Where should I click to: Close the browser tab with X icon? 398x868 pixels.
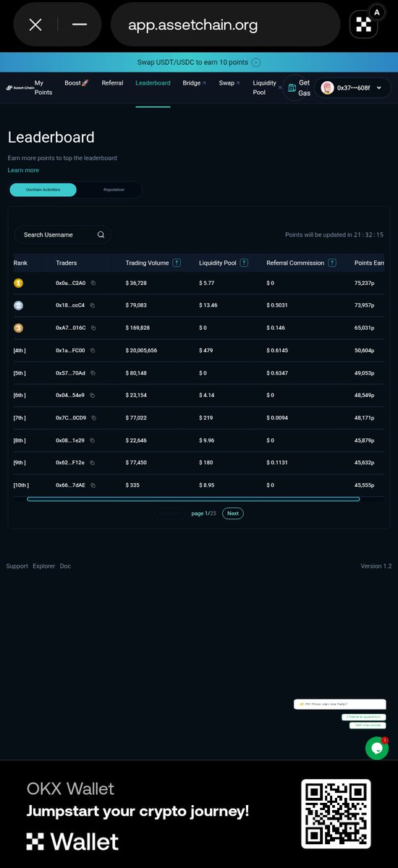coord(35,25)
